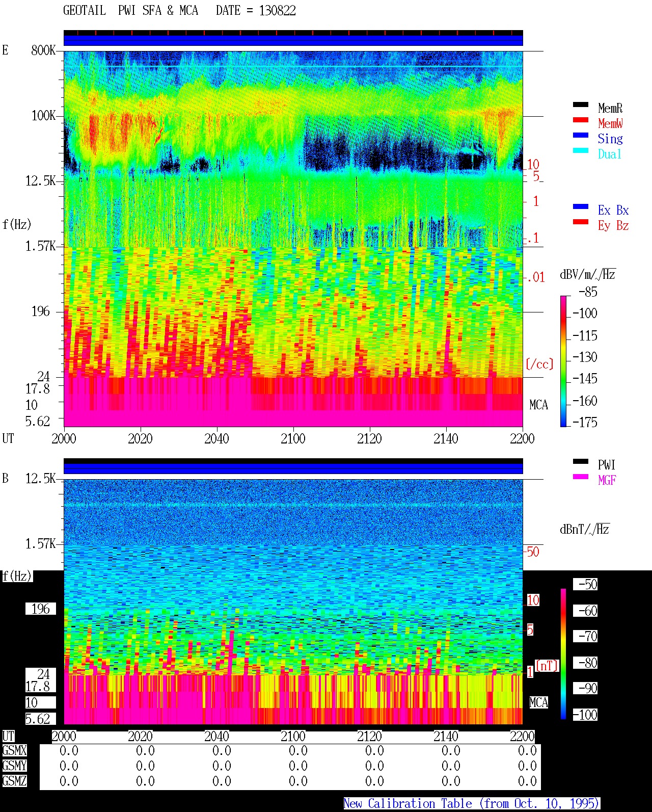Click the MCA label beside E panel
652x812 pixels.
point(538,405)
